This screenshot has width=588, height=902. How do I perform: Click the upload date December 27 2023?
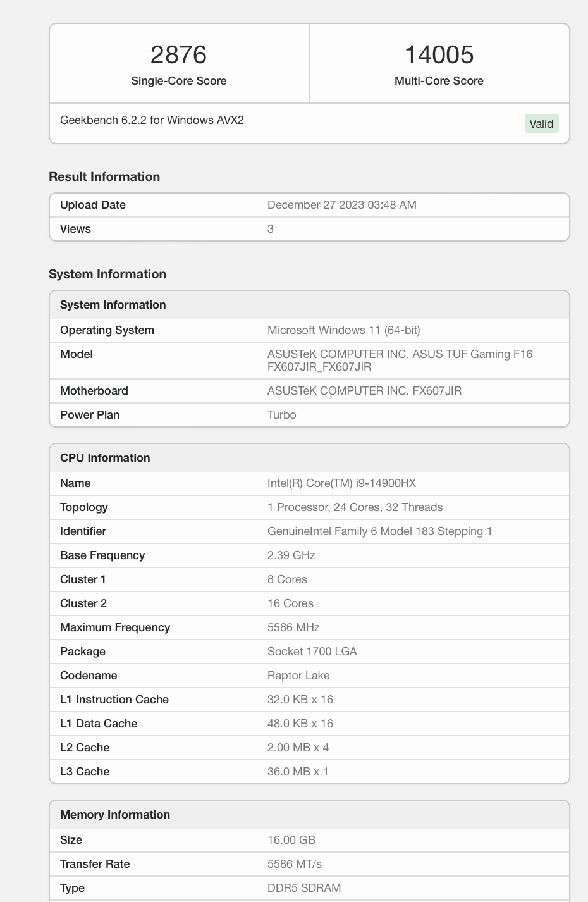coord(341,205)
